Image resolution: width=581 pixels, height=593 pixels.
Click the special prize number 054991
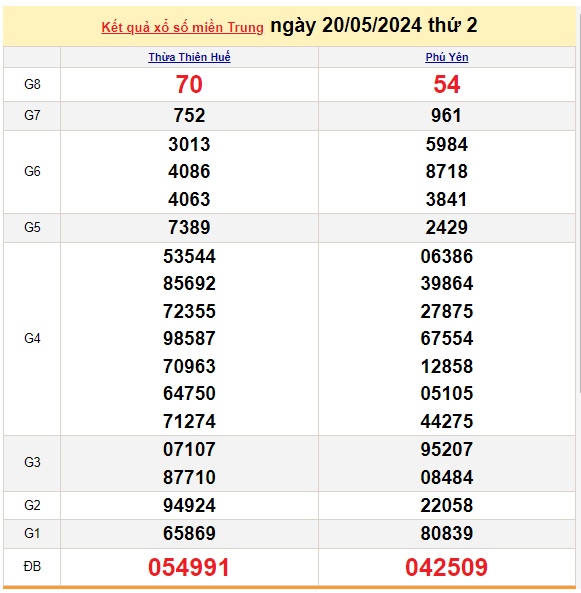pyautogui.click(x=189, y=567)
